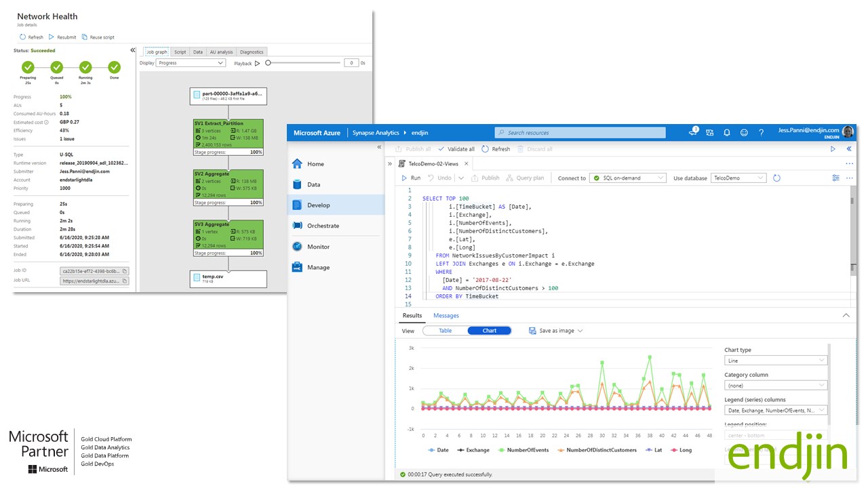Screen dimensions: 868x488
Task: Select the SV1 Extract_Partition stage node
Action: coord(229,138)
